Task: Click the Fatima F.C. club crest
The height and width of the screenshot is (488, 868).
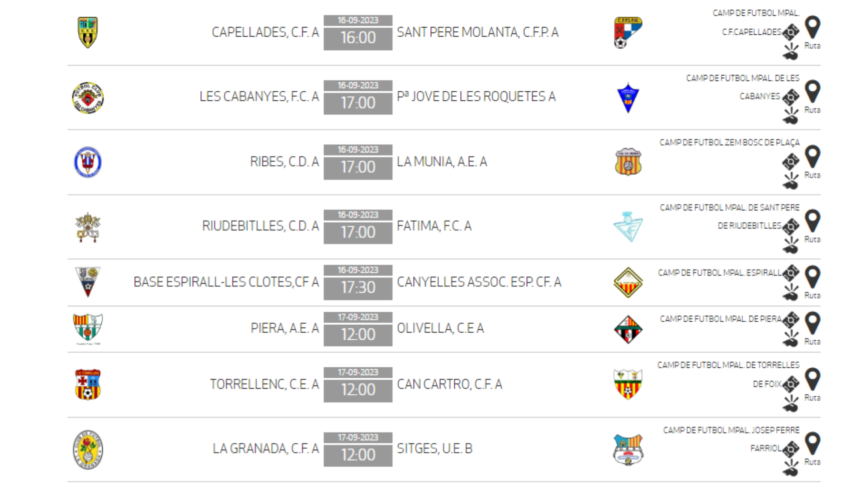Action: point(628,226)
